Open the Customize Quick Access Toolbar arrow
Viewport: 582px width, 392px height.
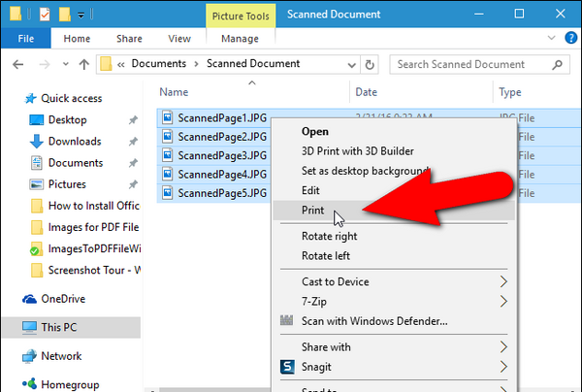[x=81, y=16]
